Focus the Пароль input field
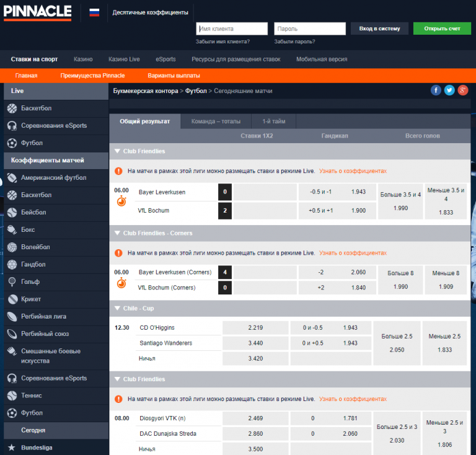Viewport: 476px width, 455px height. (310, 29)
